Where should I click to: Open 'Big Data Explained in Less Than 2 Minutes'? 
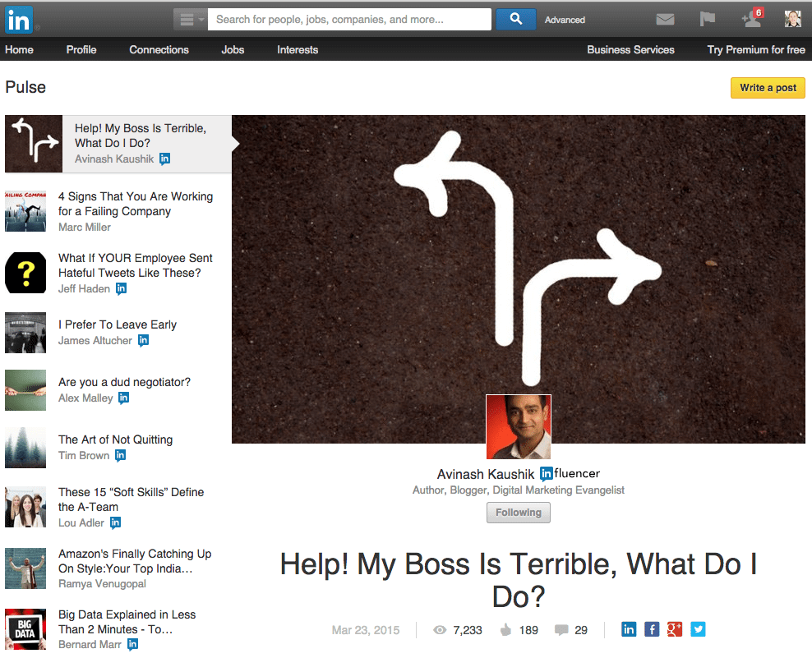[127, 622]
